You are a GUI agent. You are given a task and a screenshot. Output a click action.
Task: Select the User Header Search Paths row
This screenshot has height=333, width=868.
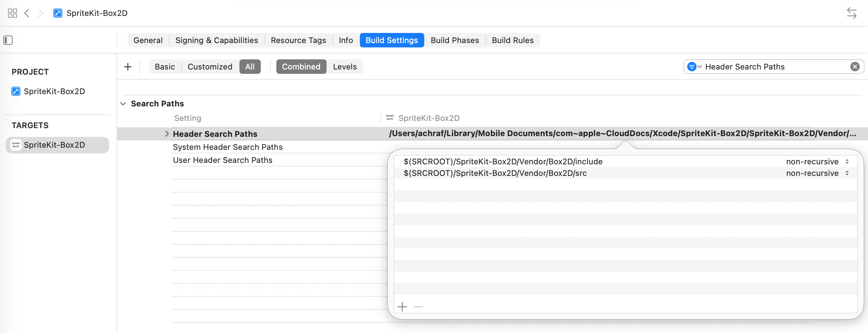223,160
